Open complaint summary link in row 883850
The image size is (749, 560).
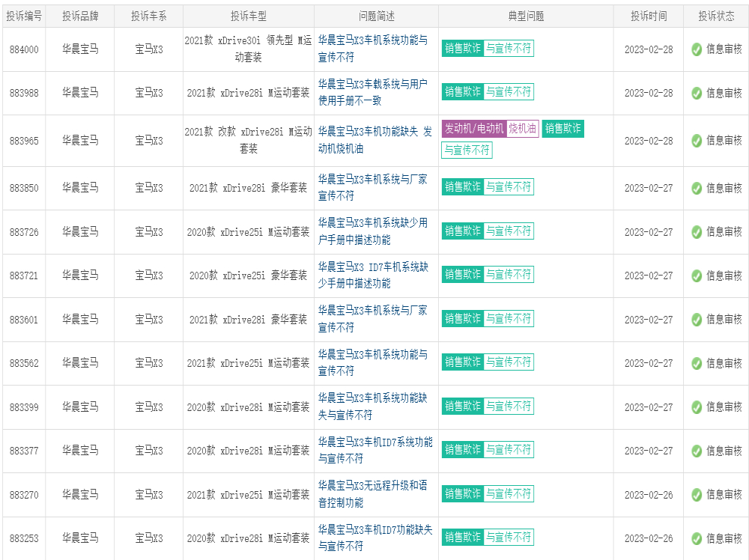click(372, 187)
